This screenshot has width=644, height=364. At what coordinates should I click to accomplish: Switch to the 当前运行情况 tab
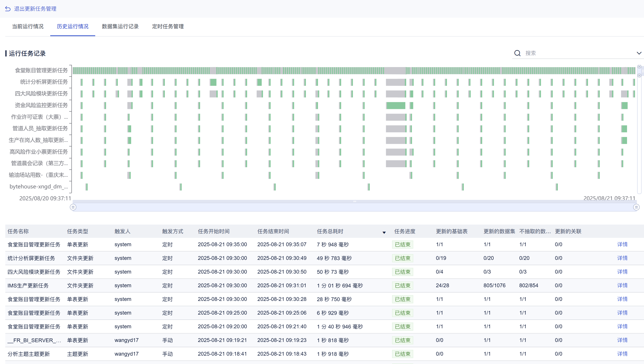pyautogui.click(x=28, y=26)
